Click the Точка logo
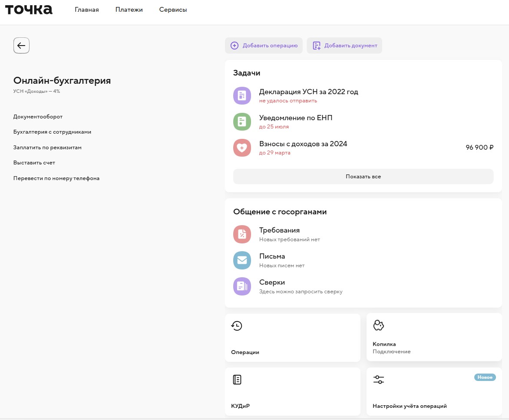The height and width of the screenshot is (420, 509). (x=29, y=10)
